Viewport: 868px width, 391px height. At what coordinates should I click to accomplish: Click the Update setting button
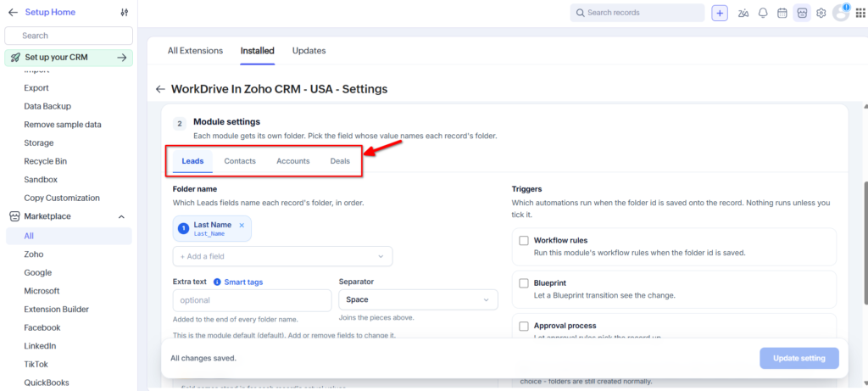click(798, 358)
